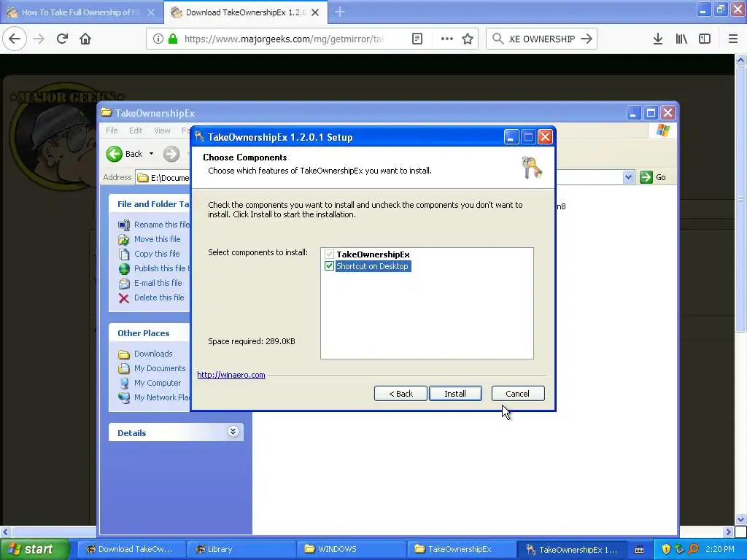Click the keyboard tray icon
The width and height of the screenshot is (747, 560).
pos(639,550)
